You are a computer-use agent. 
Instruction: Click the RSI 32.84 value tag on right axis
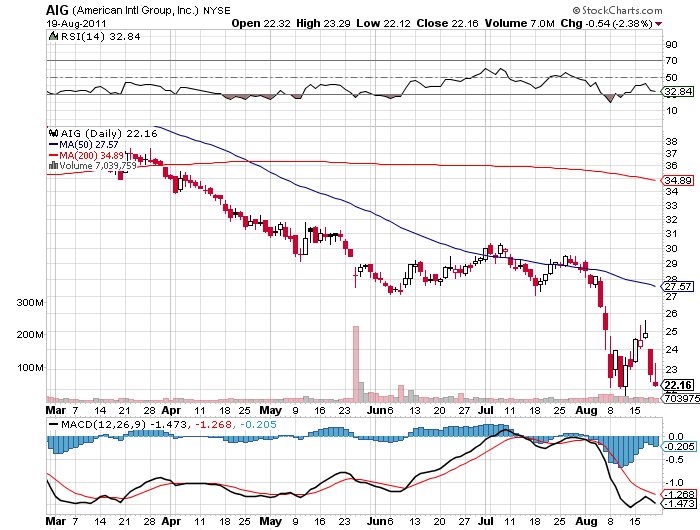pos(678,92)
